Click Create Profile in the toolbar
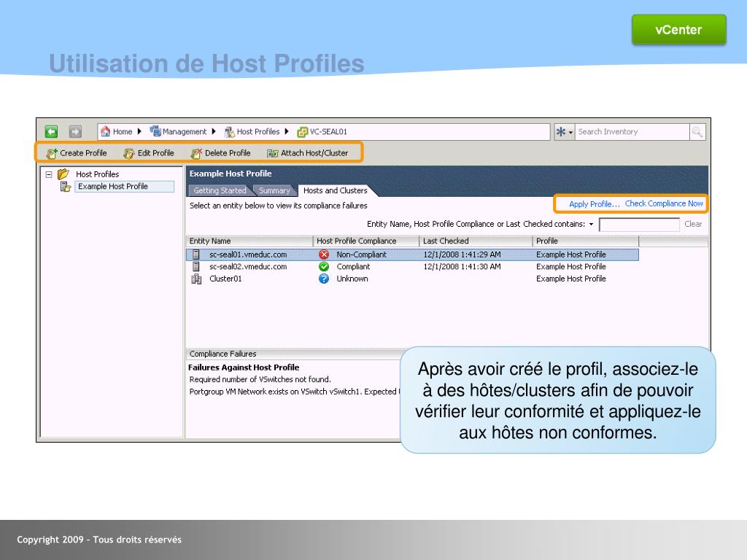Screen dimensions: 747x560 pos(77,153)
